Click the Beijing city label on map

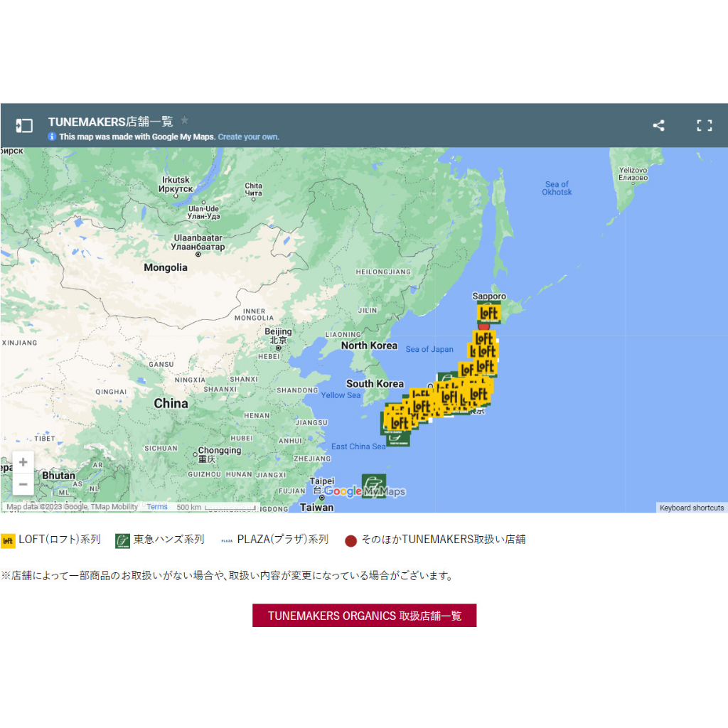coord(278,332)
